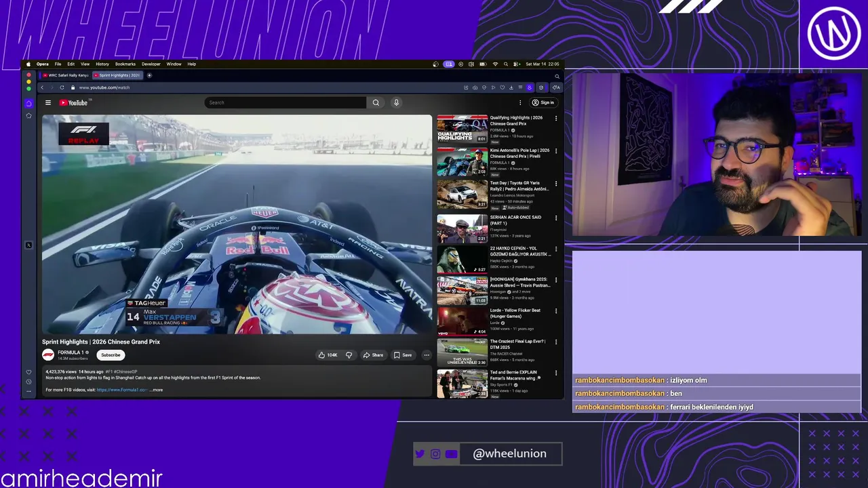Open the Apple menu
This screenshot has width=868, height=488.
tap(28, 64)
